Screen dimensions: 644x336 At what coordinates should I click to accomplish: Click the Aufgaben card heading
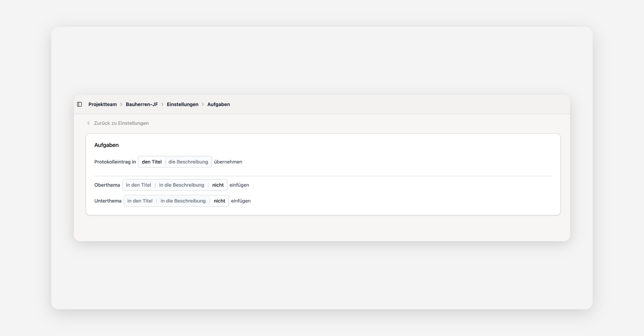[x=106, y=145]
